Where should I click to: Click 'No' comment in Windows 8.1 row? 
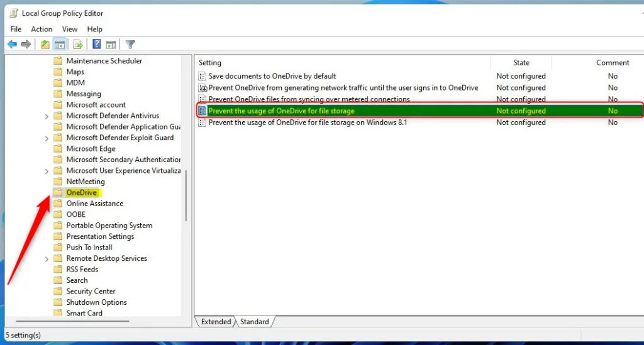(613, 123)
